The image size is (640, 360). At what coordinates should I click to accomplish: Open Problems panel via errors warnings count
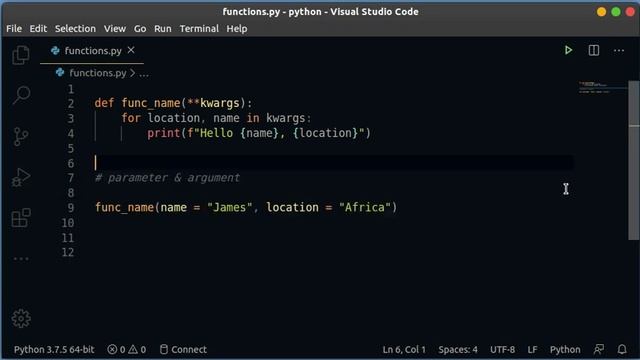pyautogui.click(x=127, y=349)
